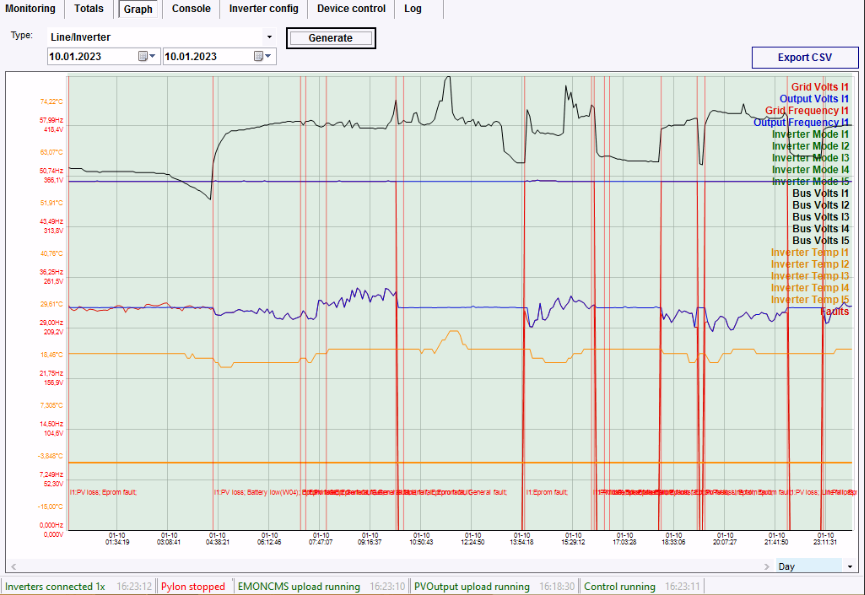Image resolution: width=865 pixels, height=595 pixels.
Task: Expand the Line/Inverter type dropdown
Action: click(269, 37)
